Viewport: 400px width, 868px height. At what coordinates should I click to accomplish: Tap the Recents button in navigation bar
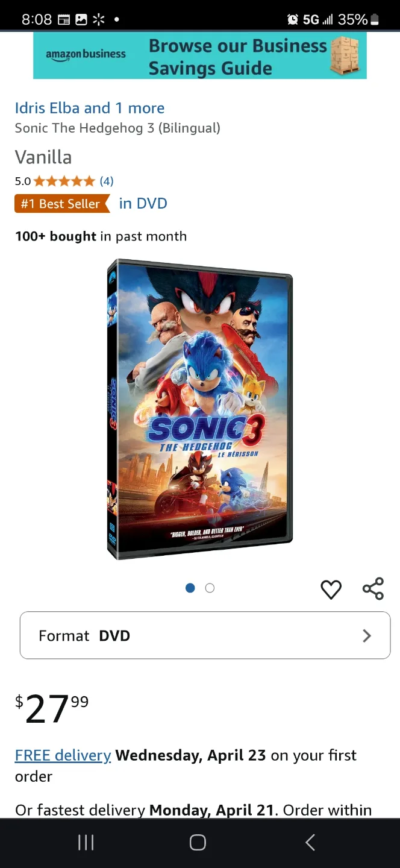click(86, 842)
